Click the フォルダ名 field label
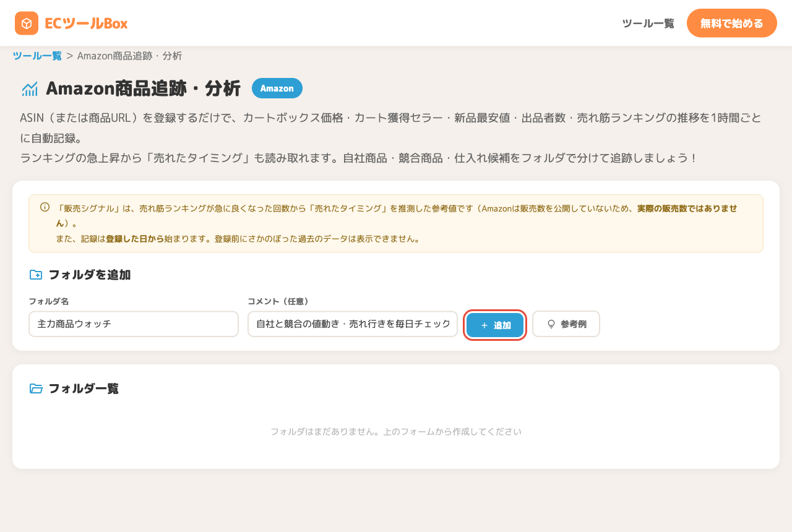This screenshot has height=532, width=792. 48,301
